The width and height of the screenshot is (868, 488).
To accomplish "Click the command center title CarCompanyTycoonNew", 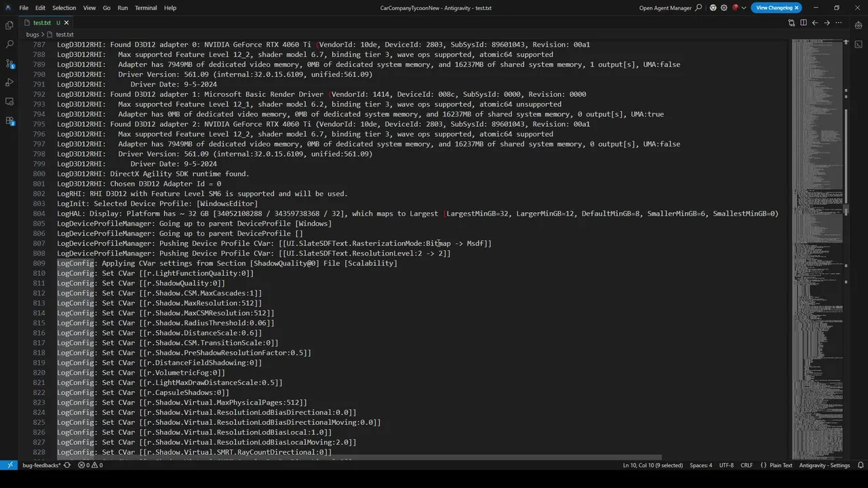I will coord(435,7).
